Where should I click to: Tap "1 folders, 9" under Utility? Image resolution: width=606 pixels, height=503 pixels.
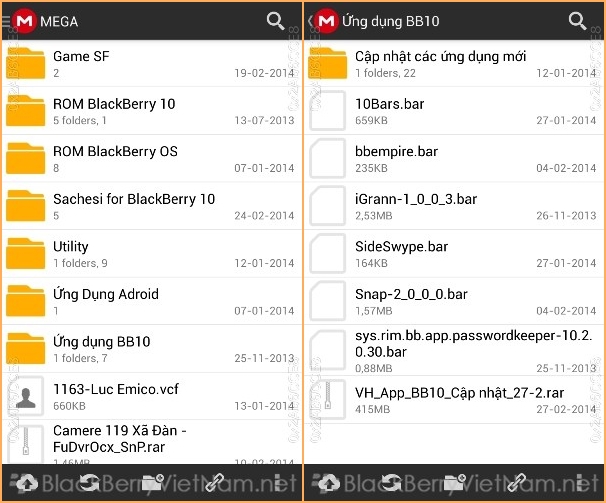click(80, 263)
